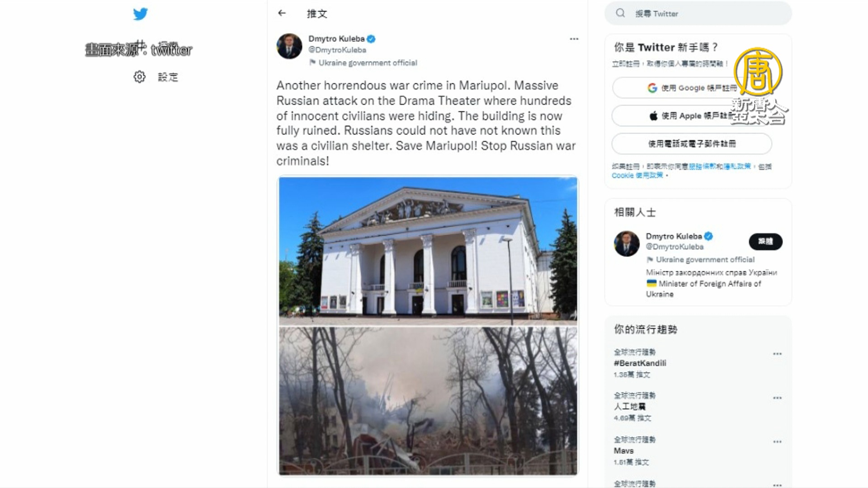Screen dimensions: 868x488
Task: Click verified badge beside tweet author name
Action: (x=371, y=39)
